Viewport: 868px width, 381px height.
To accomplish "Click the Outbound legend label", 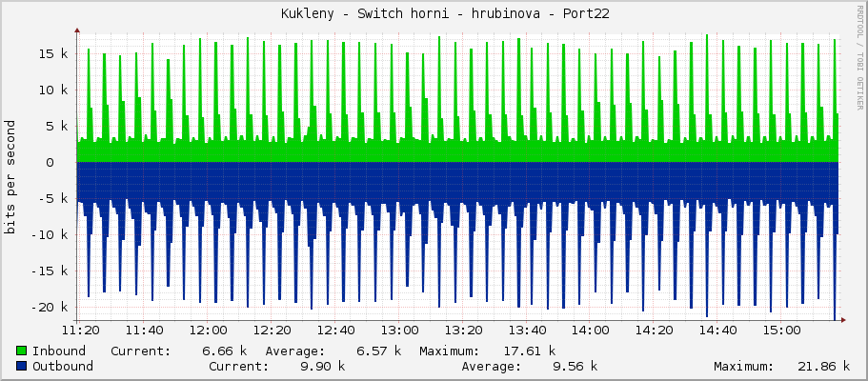I will 62,366.
